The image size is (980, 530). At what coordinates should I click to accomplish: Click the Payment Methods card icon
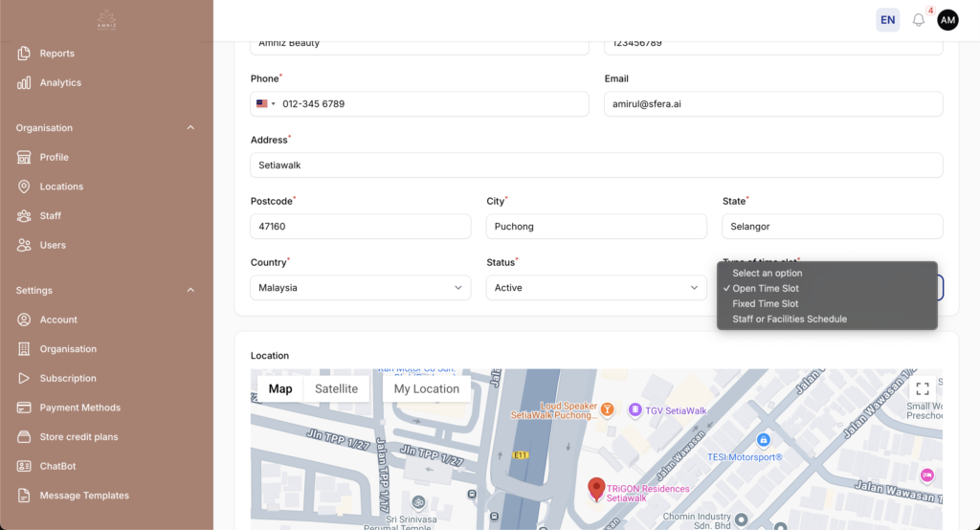tap(24, 408)
